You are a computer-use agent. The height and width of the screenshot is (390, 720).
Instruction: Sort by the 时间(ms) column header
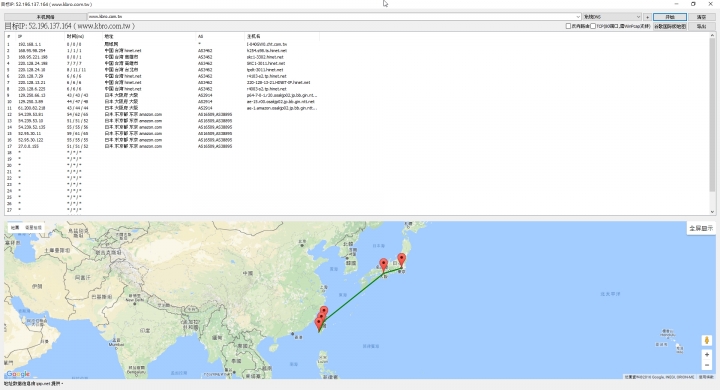(x=84, y=36)
